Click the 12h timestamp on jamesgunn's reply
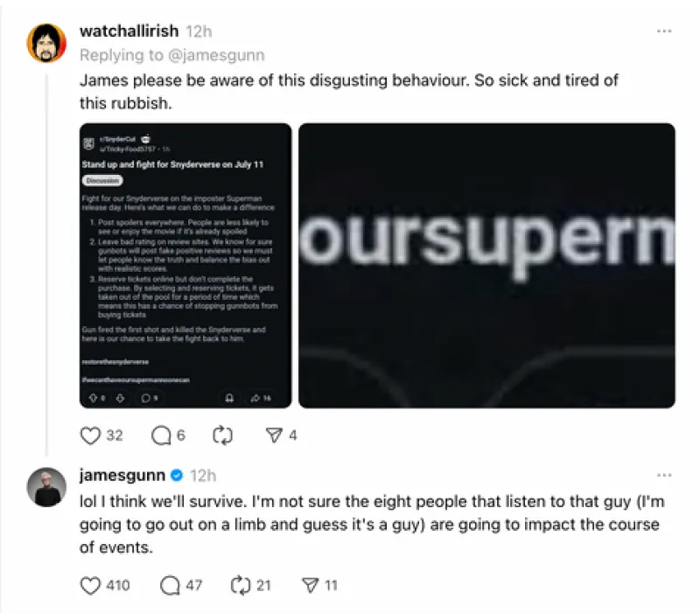The width and height of the screenshot is (700, 613). (x=203, y=476)
